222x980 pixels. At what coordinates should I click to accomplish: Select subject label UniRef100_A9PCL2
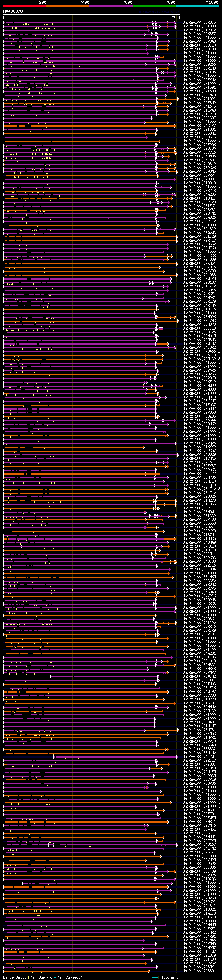point(199,221)
